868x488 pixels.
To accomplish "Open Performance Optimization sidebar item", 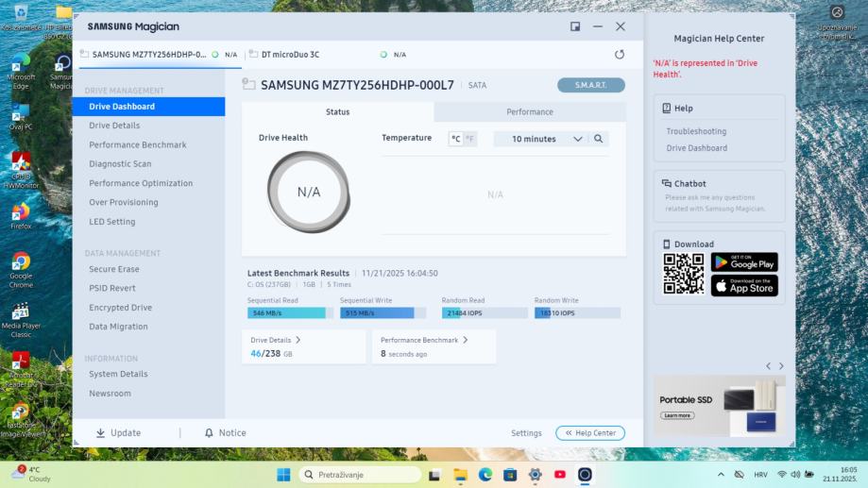I will click(141, 183).
